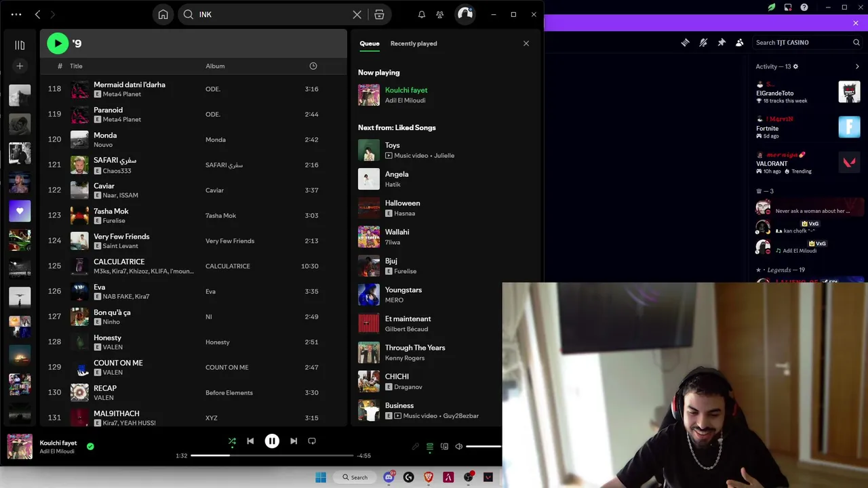Viewport: 868px width, 488px height.
Task: Select the CALCULATRICE track row
Action: [x=193, y=266]
